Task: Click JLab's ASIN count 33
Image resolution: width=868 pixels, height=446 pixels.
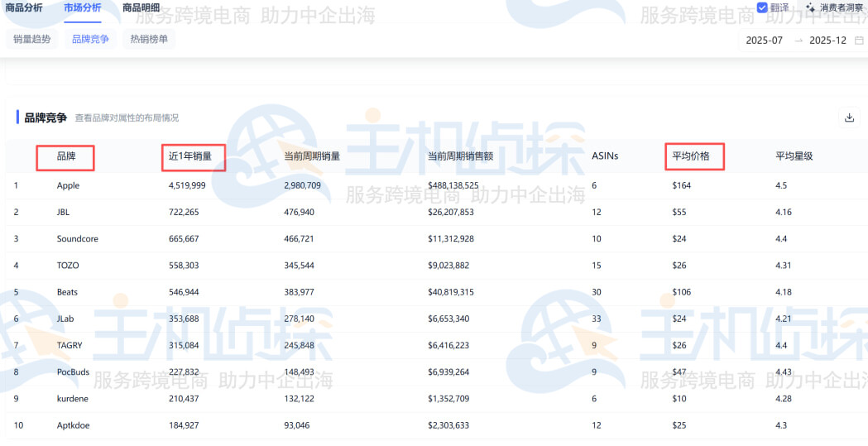Action: tap(597, 319)
